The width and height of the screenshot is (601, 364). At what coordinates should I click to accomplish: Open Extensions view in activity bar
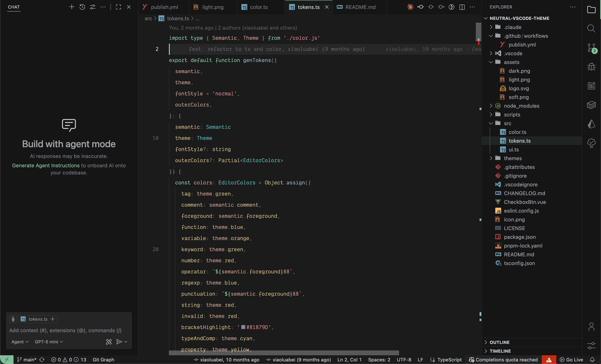click(x=591, y=86)
